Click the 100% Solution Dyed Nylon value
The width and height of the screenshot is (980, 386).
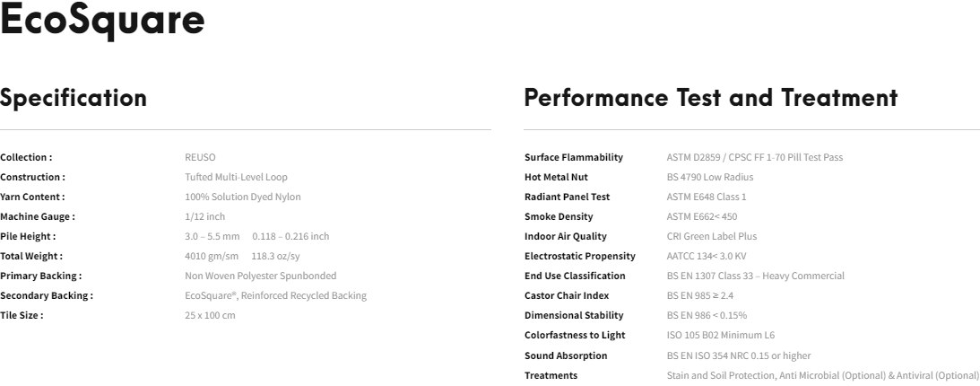click(x=242, y=197)
